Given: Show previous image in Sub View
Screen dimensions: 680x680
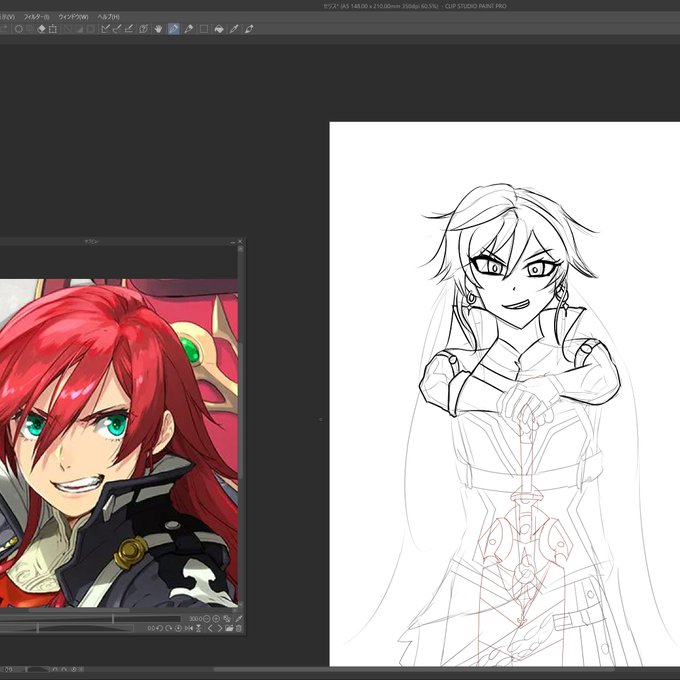Looking at the screenshot, I should tap(210, 628).
